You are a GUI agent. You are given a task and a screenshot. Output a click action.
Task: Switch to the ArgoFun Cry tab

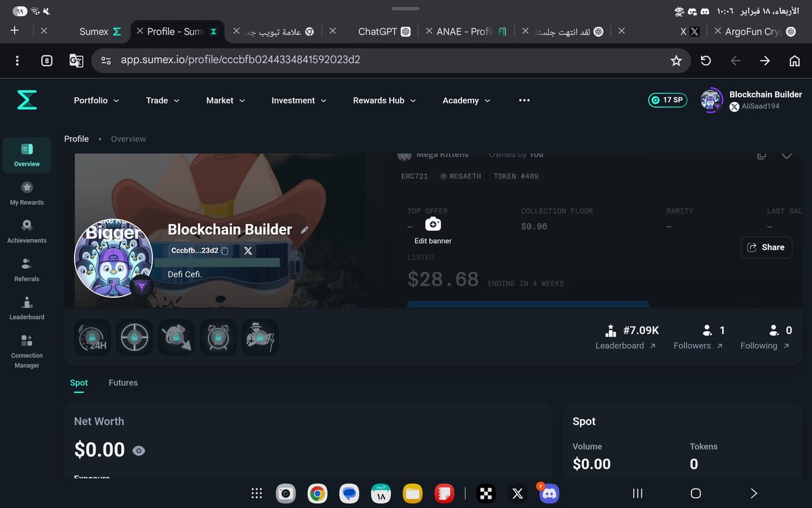pos(761,31)
